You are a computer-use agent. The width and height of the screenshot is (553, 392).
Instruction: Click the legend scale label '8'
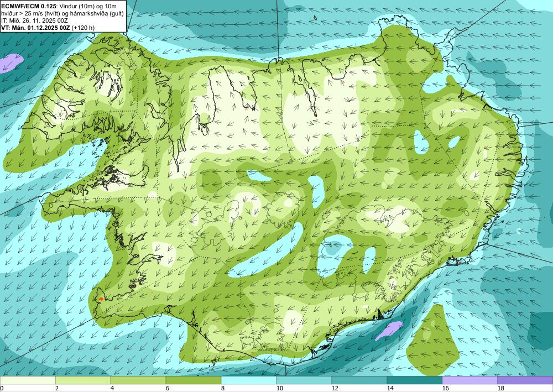point(223,389)
